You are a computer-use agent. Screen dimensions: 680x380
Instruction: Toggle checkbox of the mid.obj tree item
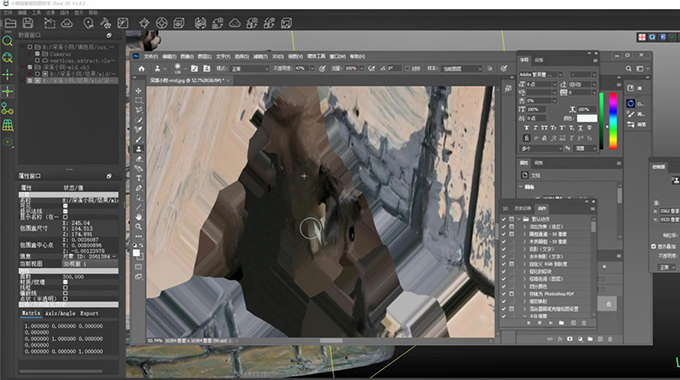[30, 67]
